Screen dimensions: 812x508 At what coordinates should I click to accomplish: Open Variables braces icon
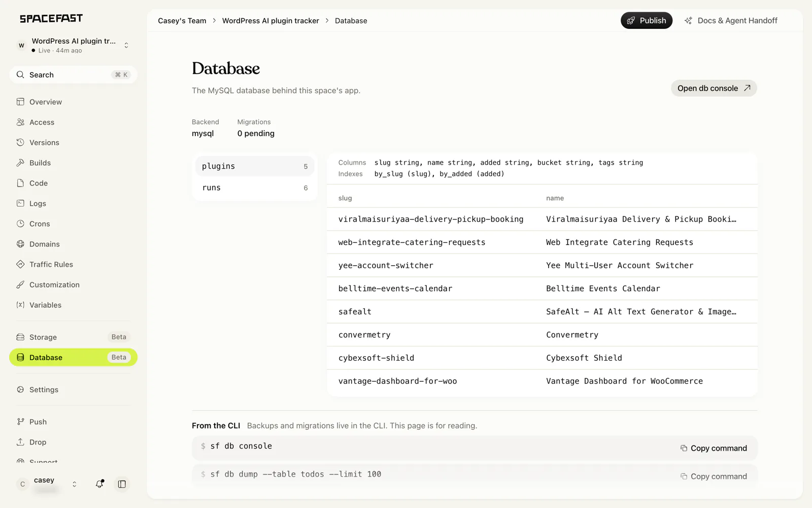click(20, 305)
